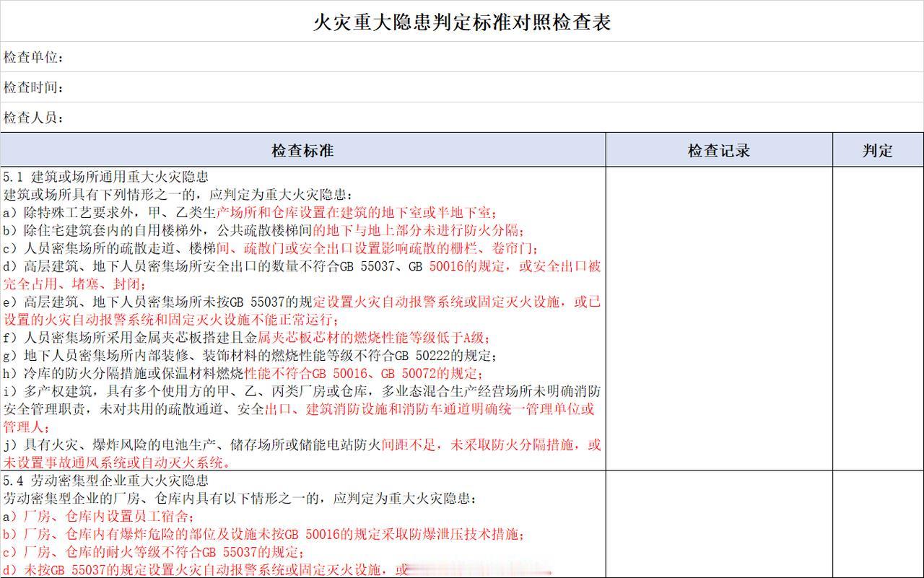924x578 pixels.
Task: Select the '判定' column header
Action: (878, 150)
